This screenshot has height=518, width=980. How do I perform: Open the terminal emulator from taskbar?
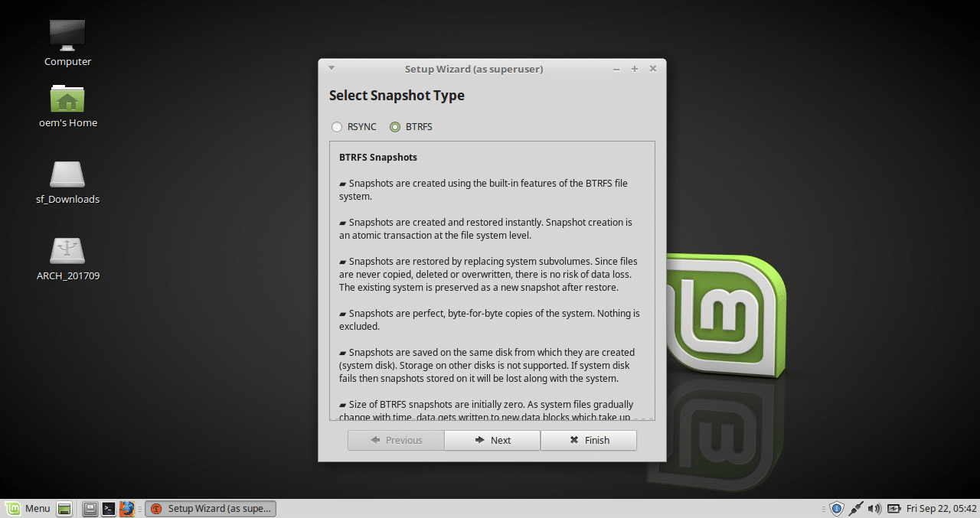click(108, 508)
